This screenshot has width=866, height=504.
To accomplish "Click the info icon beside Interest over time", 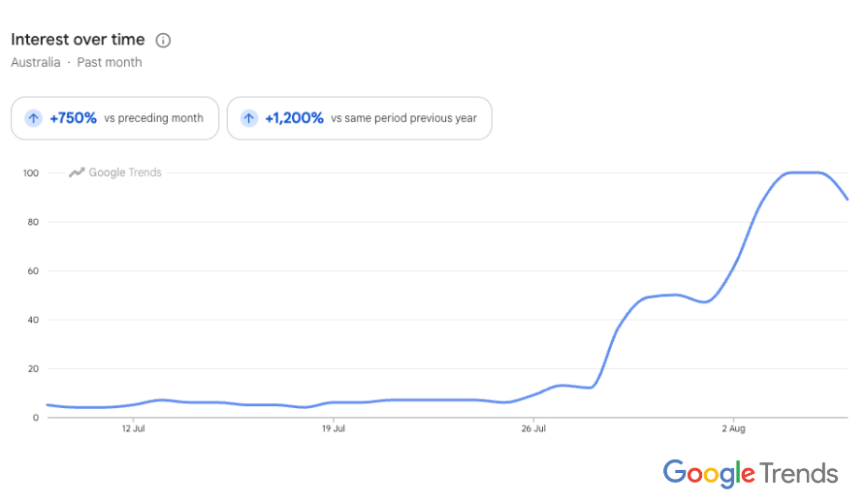I will point(163,41).
